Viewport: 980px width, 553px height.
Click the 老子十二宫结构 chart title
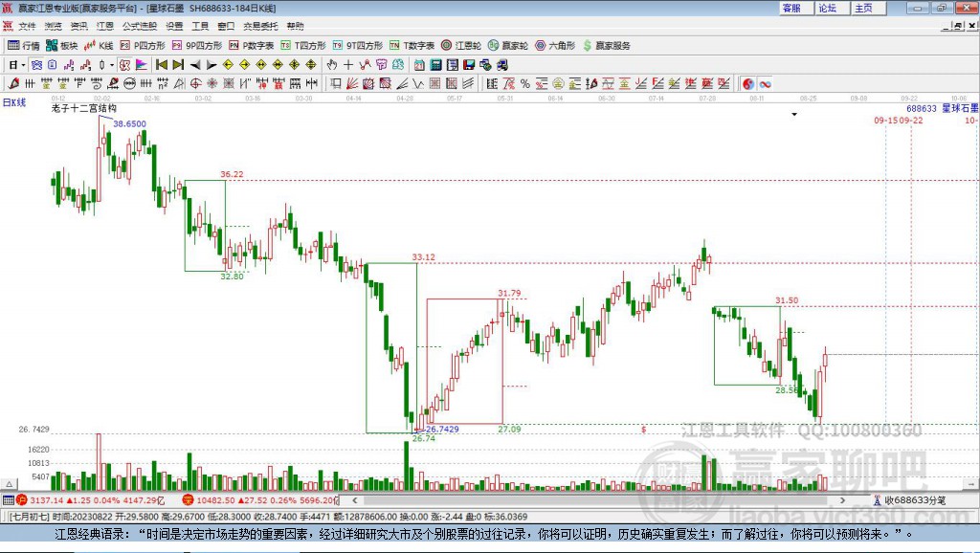coord(84,109)
